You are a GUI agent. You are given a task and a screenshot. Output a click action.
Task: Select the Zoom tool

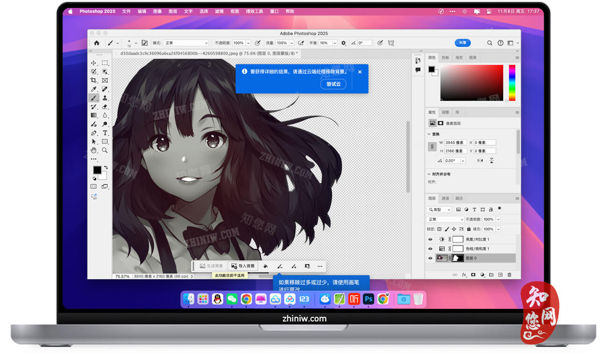click(105, 150)
